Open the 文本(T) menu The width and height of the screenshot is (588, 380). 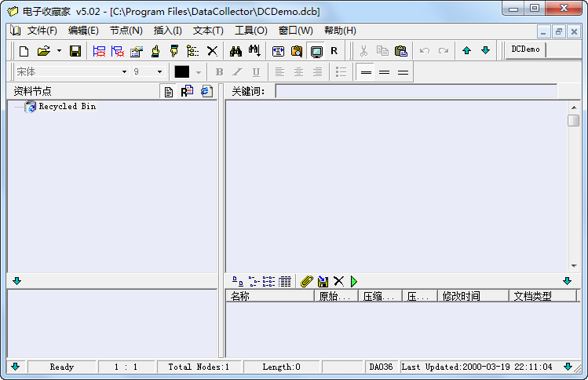click(208, 31)
